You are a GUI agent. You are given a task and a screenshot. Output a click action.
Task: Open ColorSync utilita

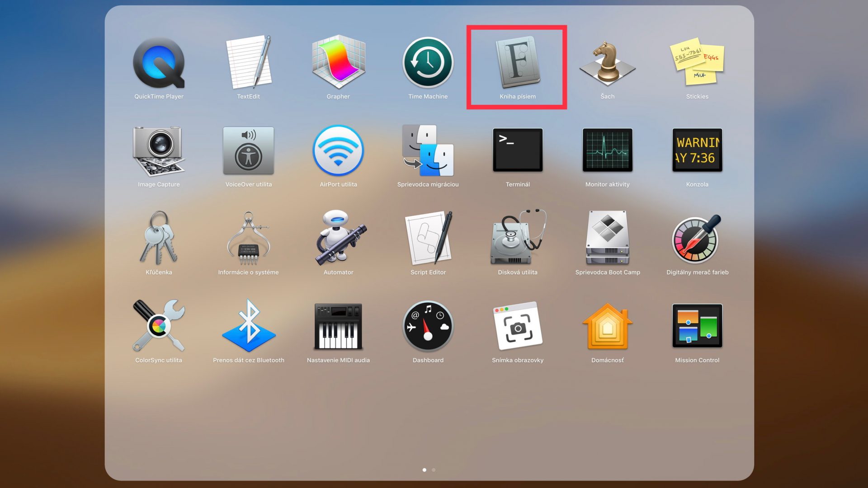pyautogui.click(x=159, y=326)
